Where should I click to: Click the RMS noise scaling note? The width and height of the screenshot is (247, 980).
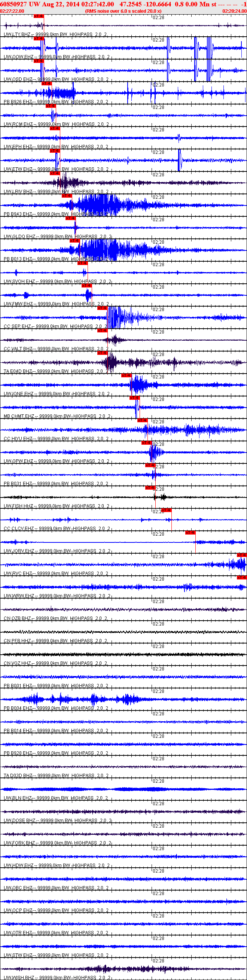(x=123, y=11)
